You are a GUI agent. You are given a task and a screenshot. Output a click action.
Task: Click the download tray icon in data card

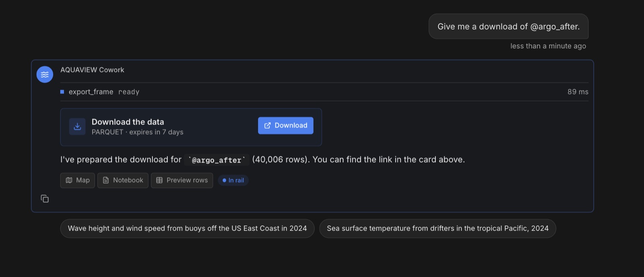coord(77,127)
